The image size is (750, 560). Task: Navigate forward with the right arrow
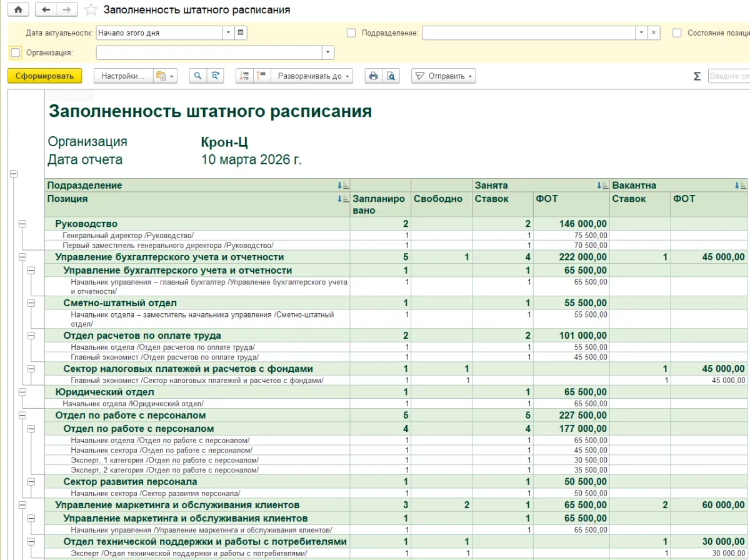[67, 10]
